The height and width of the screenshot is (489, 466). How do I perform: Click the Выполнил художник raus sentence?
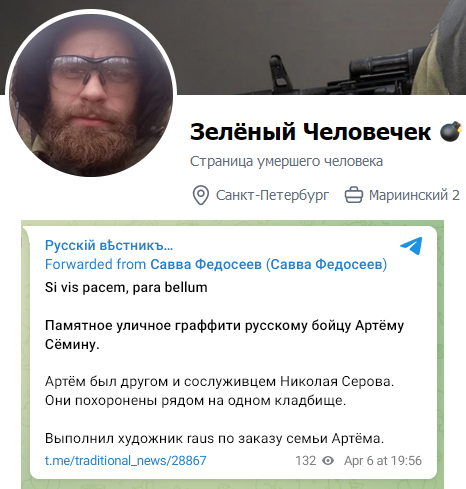pos(215,438)
